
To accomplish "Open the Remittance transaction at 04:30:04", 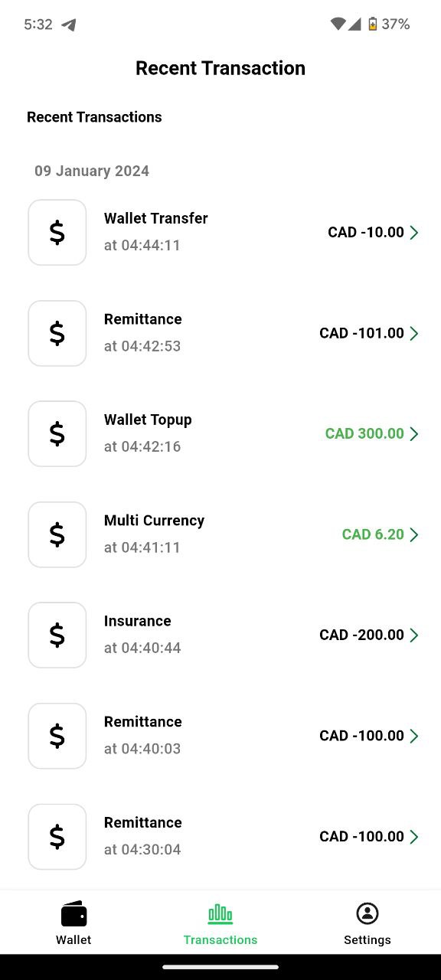I will pyautogui.click(x=220, y=836).
